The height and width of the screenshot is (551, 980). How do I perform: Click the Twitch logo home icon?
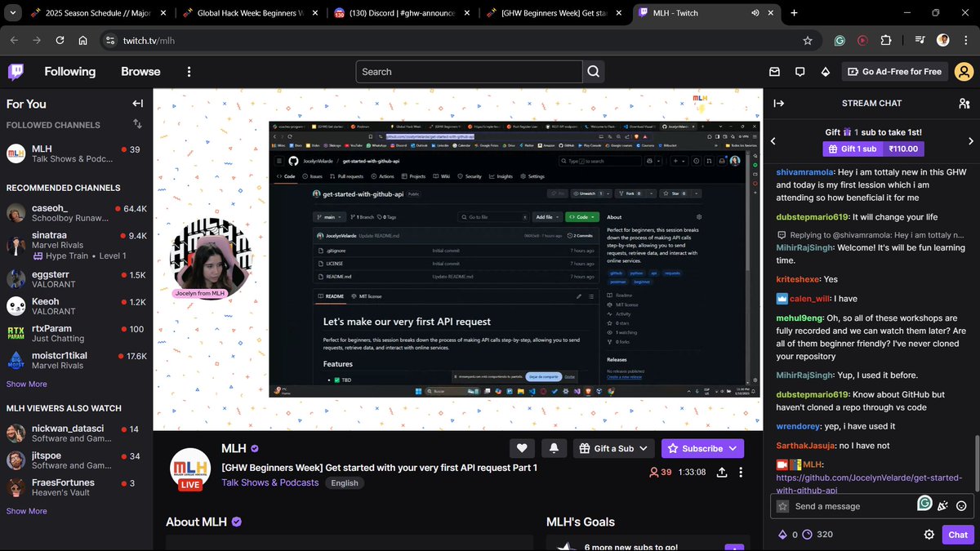coord(16,72)
